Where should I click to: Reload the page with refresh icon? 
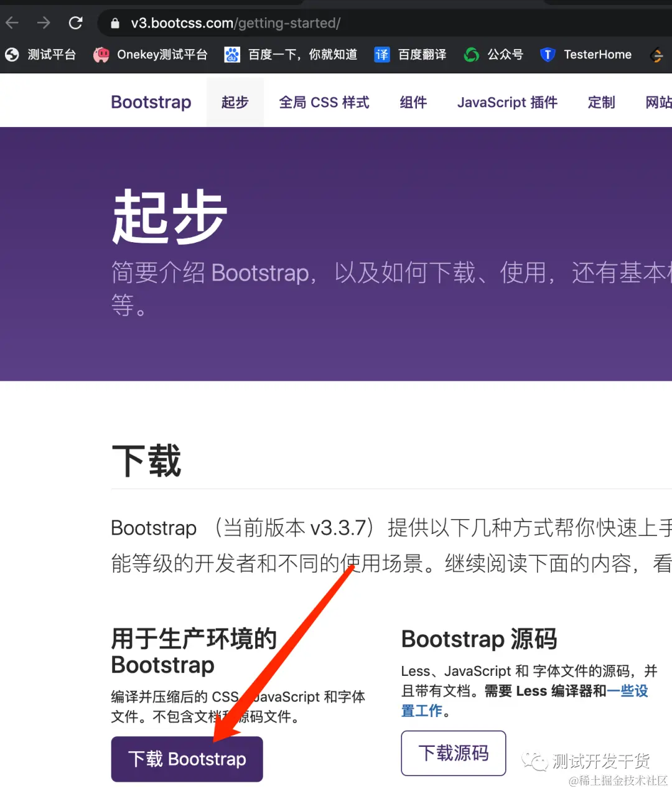[x=76, y=23]
